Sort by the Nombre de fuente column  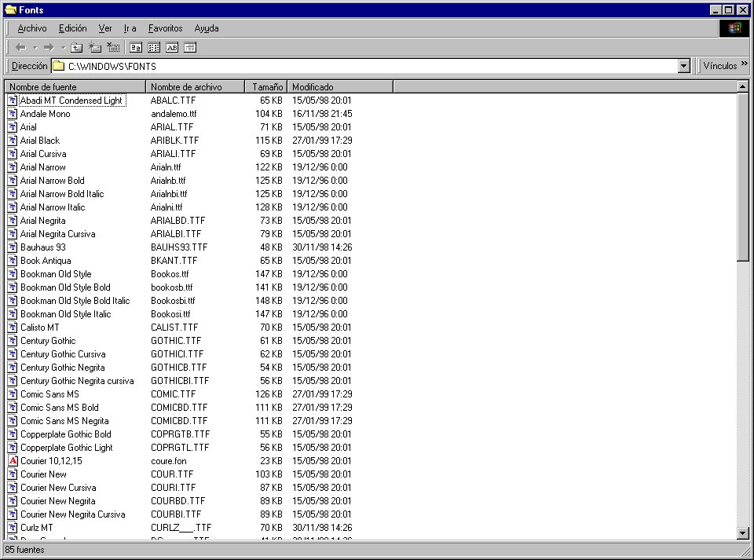(75, 87)
